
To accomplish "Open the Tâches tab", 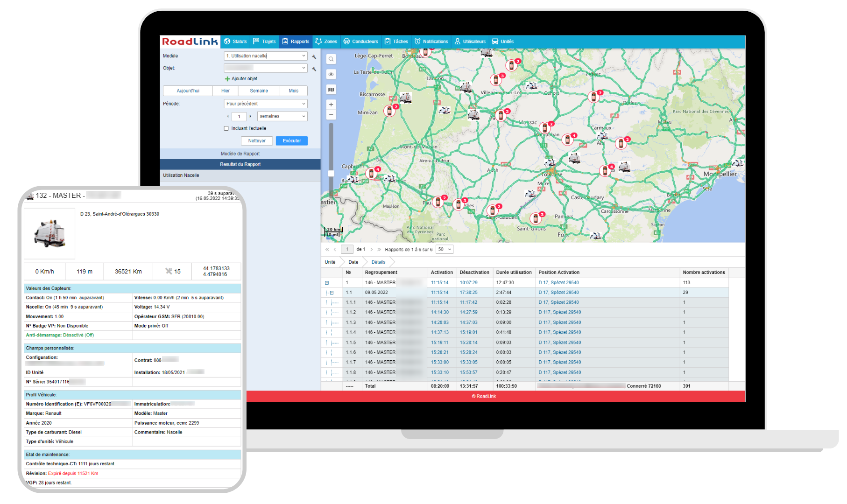I will click(396, 42).
